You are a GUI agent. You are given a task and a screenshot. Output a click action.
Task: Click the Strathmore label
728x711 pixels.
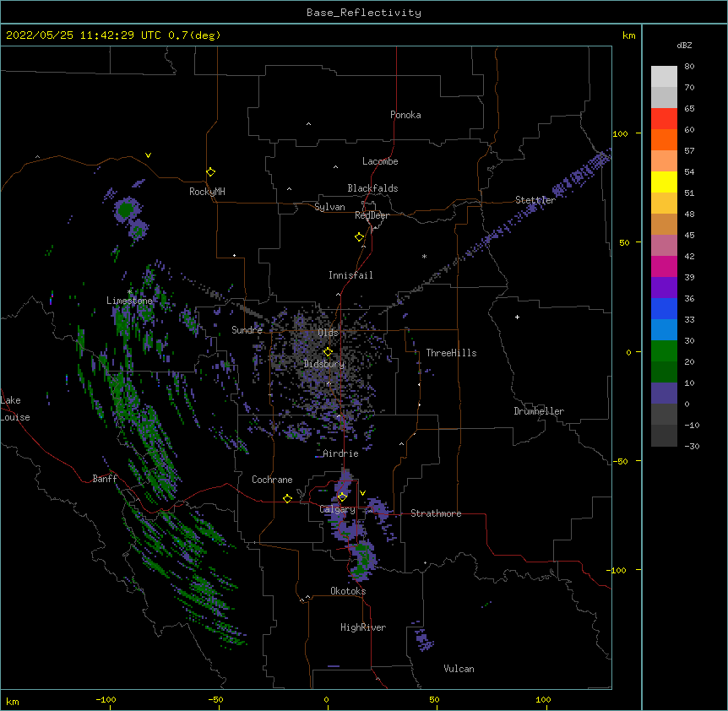coord(436,513)
